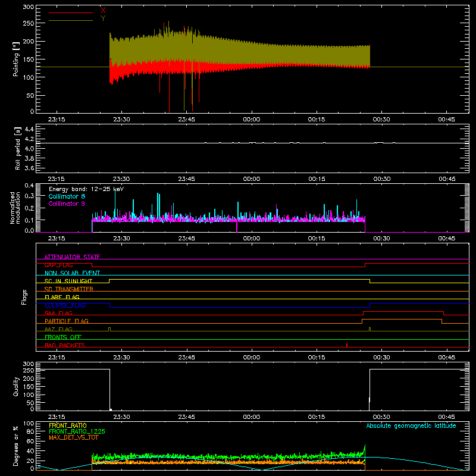
Task: Click the GAP_FLAG label
Action: (58, 265)
